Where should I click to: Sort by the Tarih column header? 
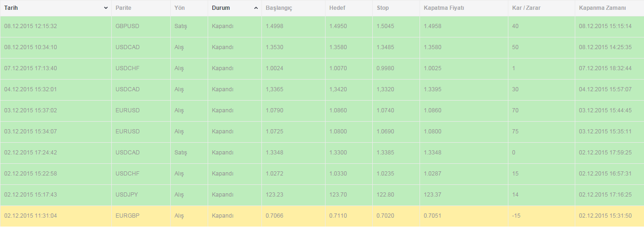pos(11,8)
